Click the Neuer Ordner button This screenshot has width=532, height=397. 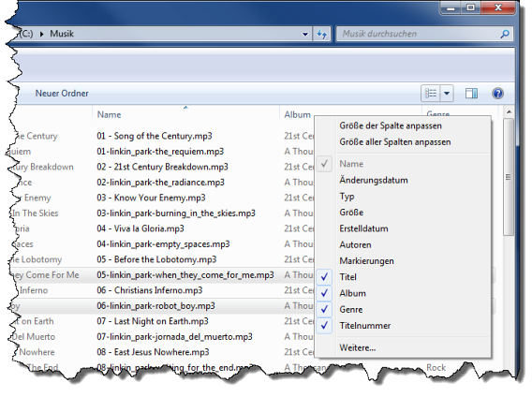(x=62, y=94)
